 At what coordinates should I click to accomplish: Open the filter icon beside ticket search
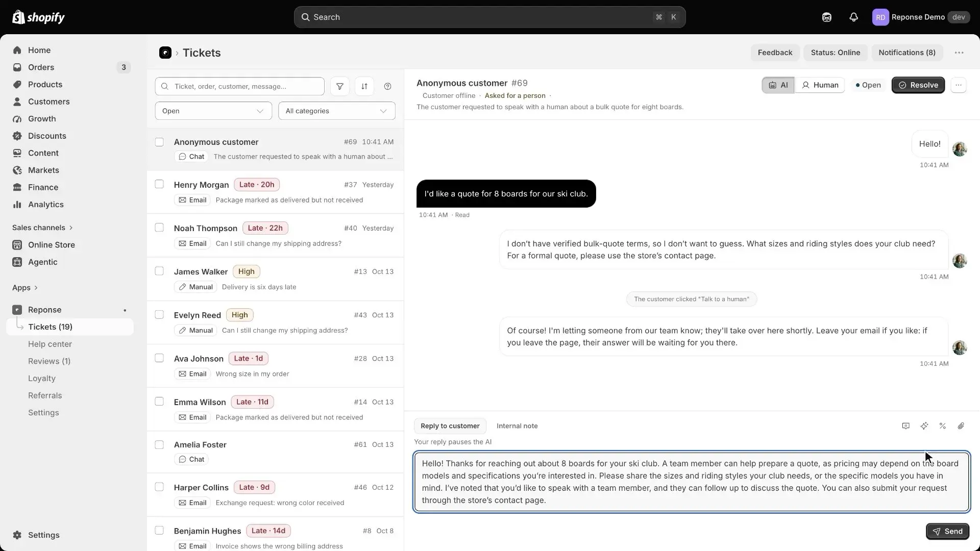[340, 86]
